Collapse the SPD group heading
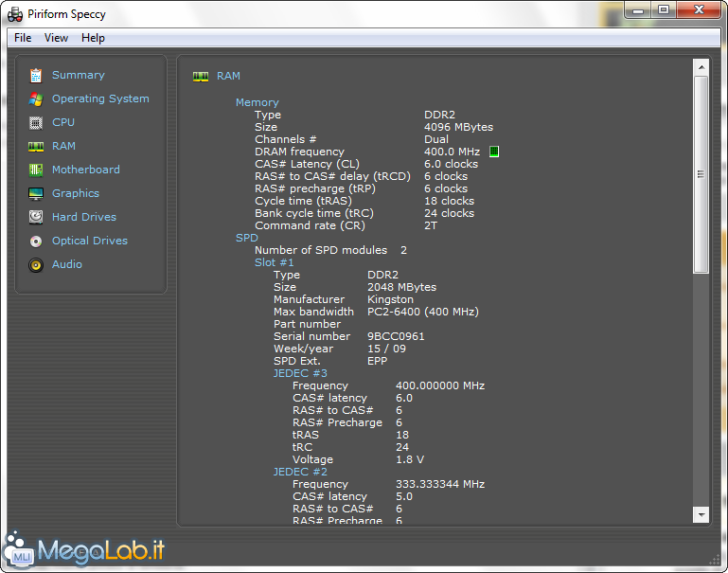This screenshot has width=728, height=573. (x=246, y=238)
